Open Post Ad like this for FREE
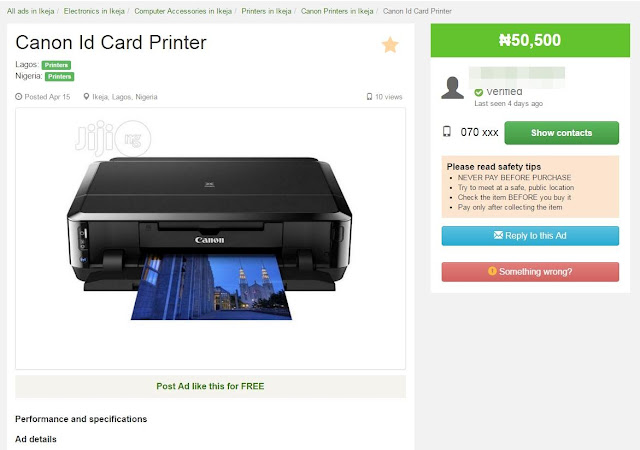Screen dimensions: 640x450 [x=211, y=386]
